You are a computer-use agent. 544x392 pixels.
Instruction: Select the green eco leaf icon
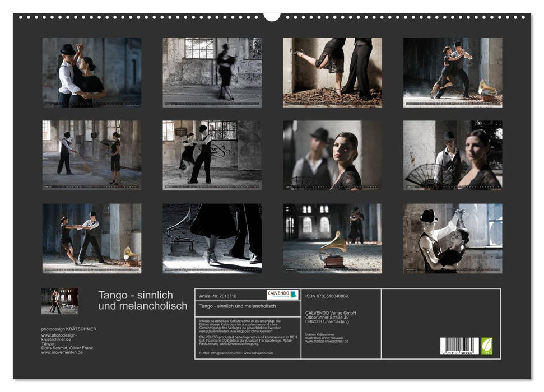pyautogui.click(x=487, y=345)
